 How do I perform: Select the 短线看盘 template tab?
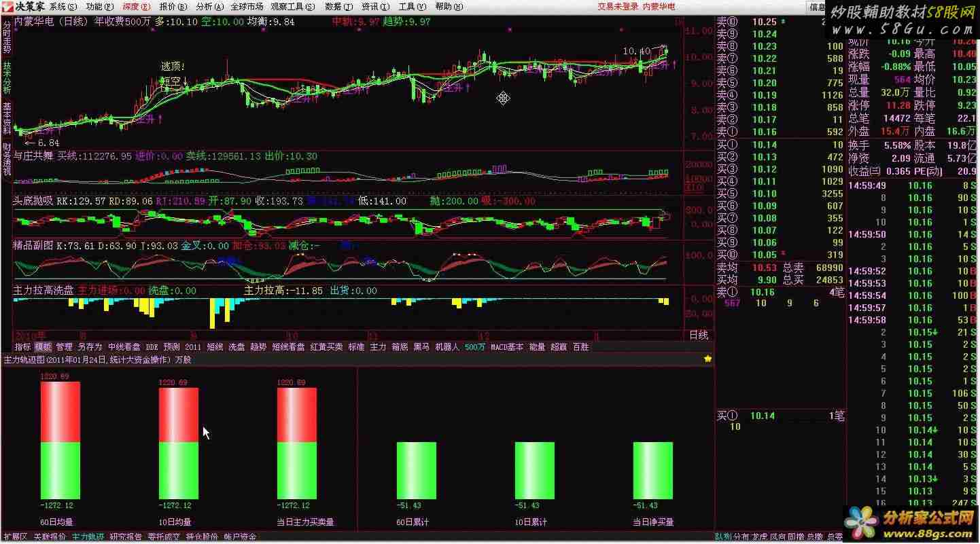pyautogui.click(x=288, y=347)
